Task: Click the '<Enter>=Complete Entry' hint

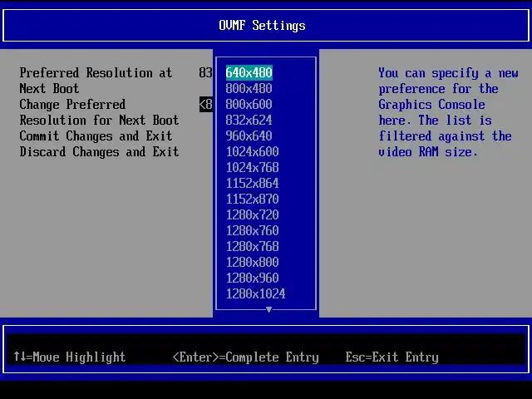Action: pyautogui.click(x=246, y=357)
